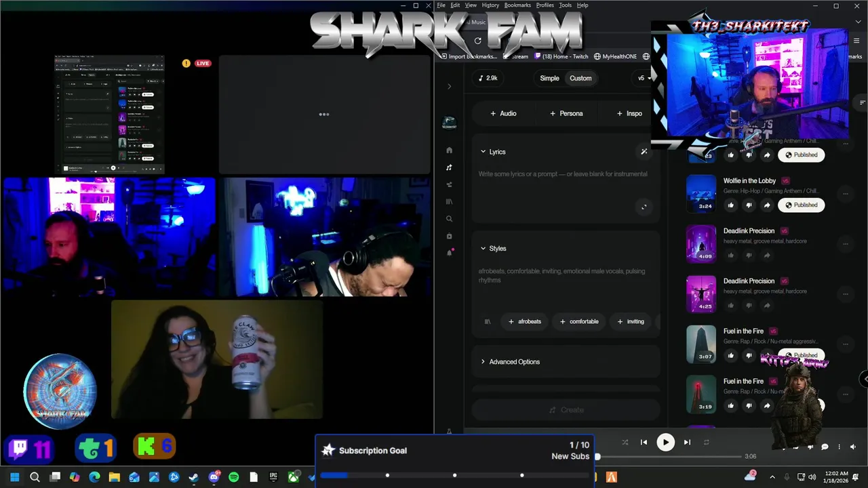Click the 2.9k credits counter
The image size is (868, 488).
pyautogui.click(x=488, y=78)
